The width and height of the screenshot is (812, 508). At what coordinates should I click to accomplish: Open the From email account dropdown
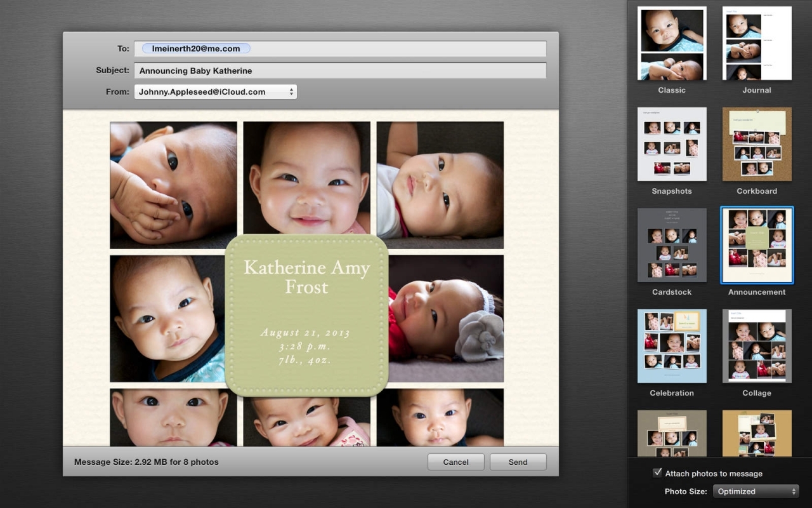(215, 91)
